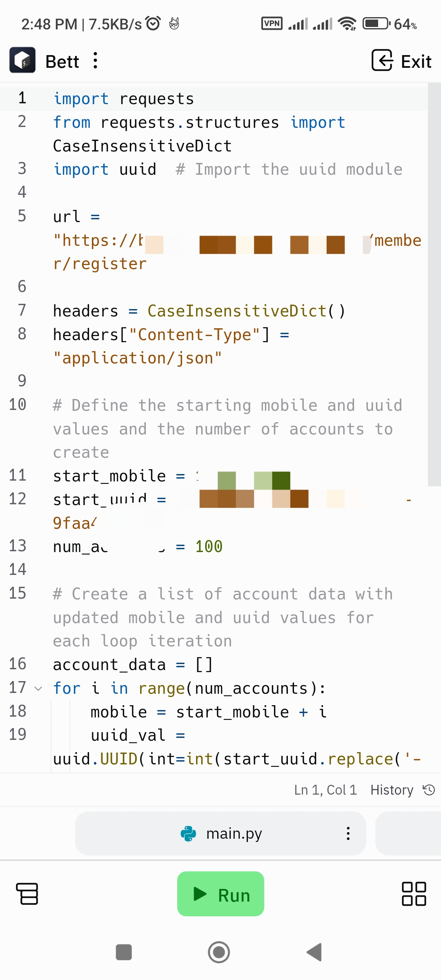The width and height of the screenshot is (441, 980).
Task: Tap the Bett title in the header
Action: 62,60
